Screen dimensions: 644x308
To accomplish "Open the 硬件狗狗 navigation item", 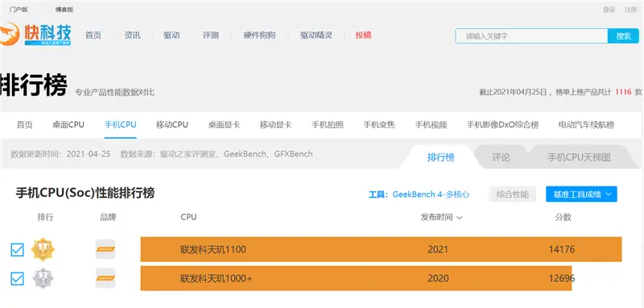I will 259,35.
